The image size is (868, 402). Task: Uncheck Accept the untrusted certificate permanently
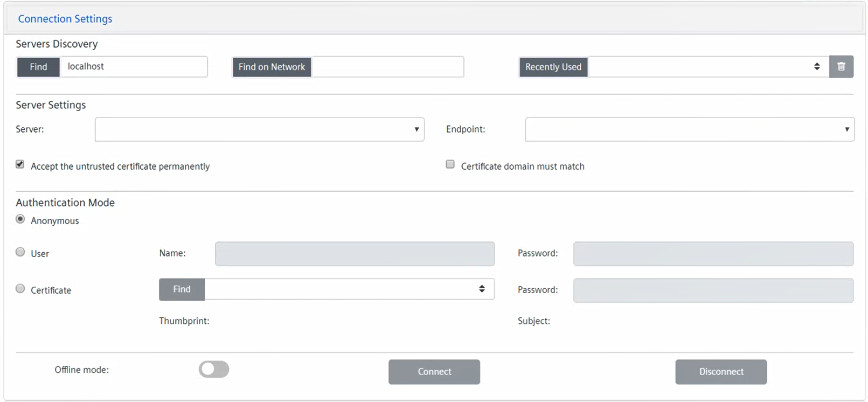tap(20, 164)
